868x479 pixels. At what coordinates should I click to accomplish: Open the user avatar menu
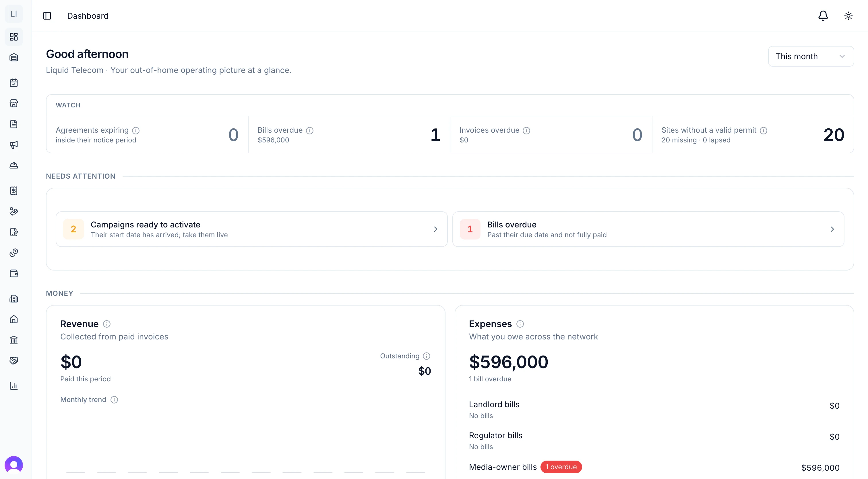coord(14,465)
